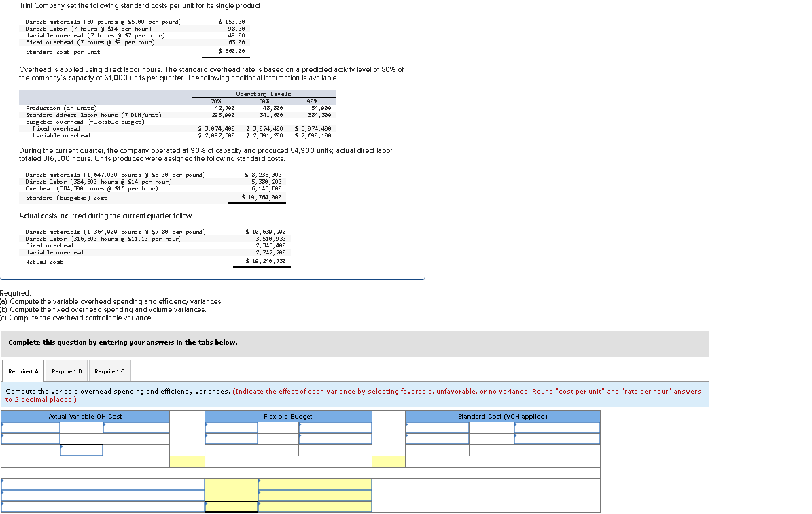The image size is (812, 514).
Task: Click the actual cost total $ 19,240,730
Action: [265, 261]
